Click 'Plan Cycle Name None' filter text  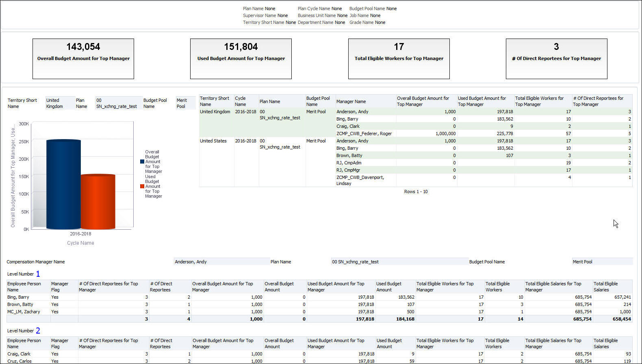click(320, 9)
